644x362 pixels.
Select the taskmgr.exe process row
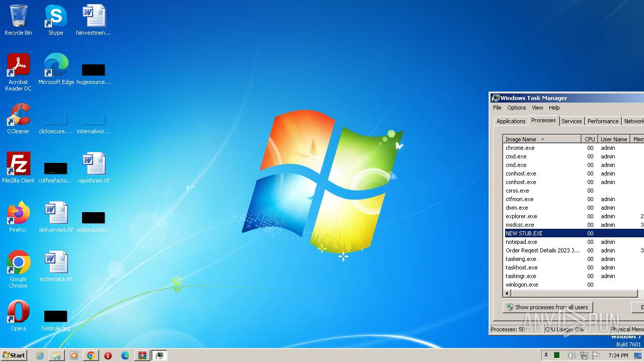tap(574, 276)
